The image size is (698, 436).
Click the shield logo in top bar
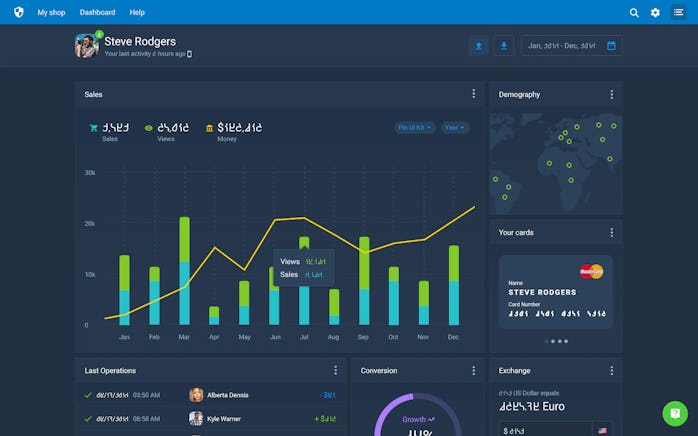(x=19, y=12)
